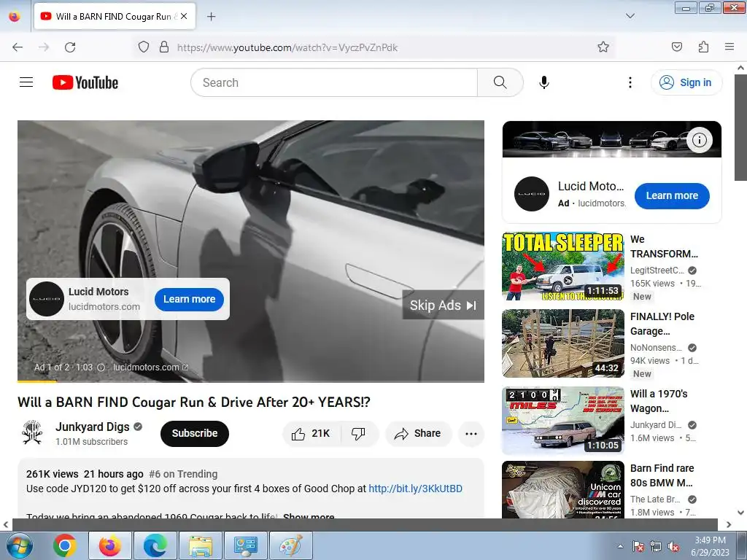Open Junkyard Digs channel avatar

[32, 433]
